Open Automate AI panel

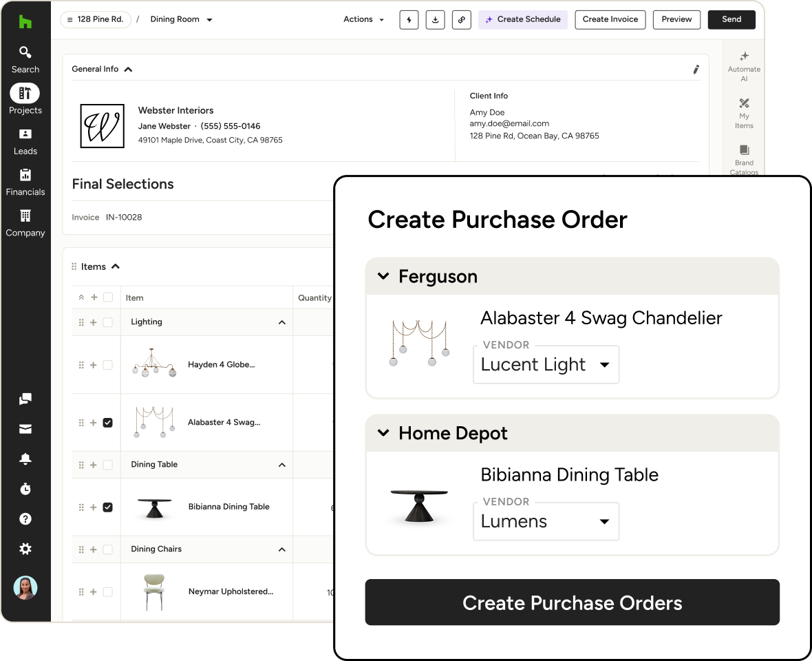tap(744, 66)
